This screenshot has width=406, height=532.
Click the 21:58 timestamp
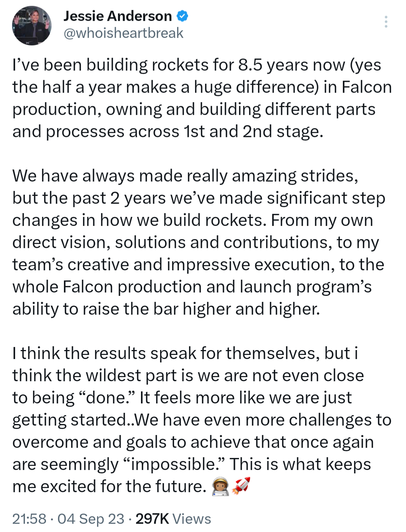pyautogui.click(x=29, y=519)
